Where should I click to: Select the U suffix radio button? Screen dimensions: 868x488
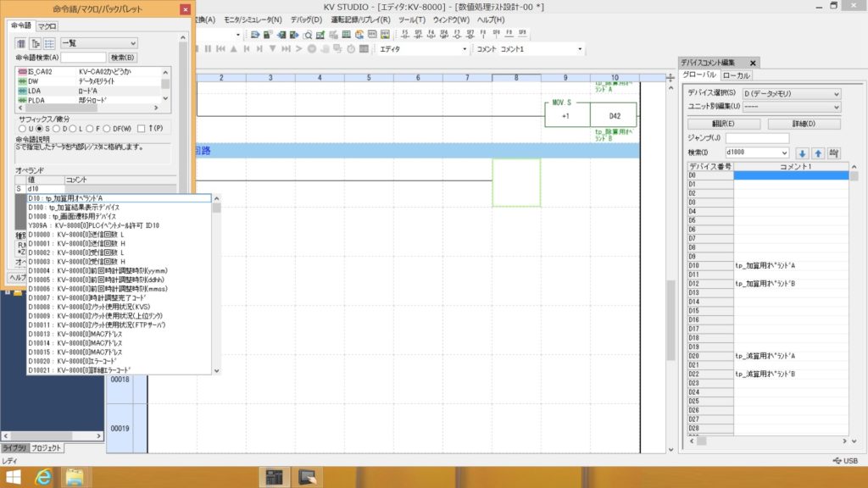[x=22, y=129]
